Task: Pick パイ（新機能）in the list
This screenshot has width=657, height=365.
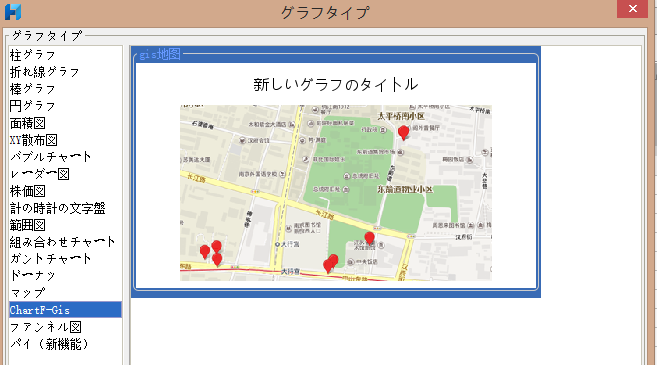Action: tap(65, 344)
